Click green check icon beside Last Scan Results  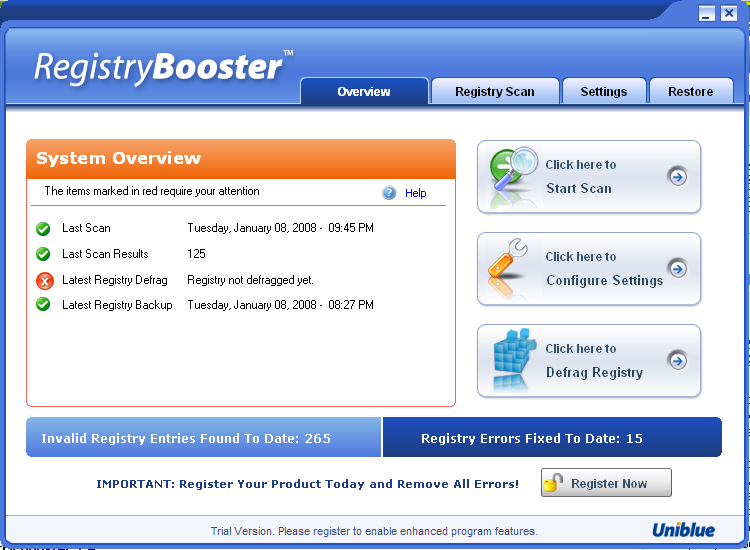coord(43,254)
